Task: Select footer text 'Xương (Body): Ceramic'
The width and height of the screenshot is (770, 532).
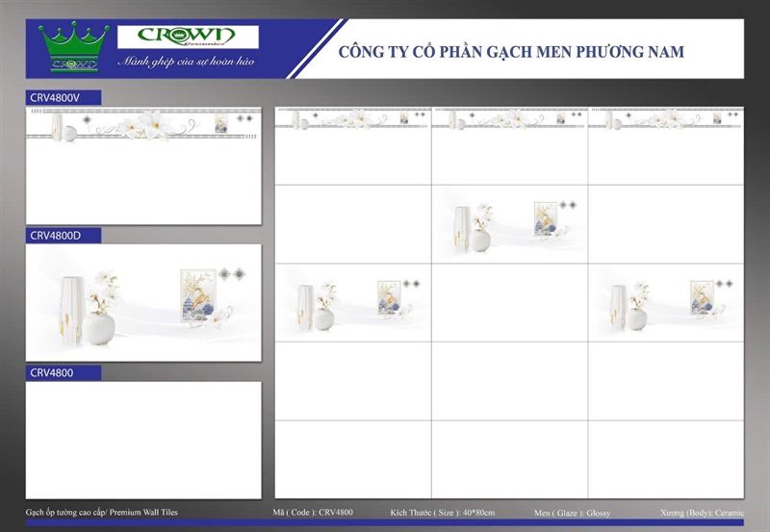Action: click(x=703, y=513)
